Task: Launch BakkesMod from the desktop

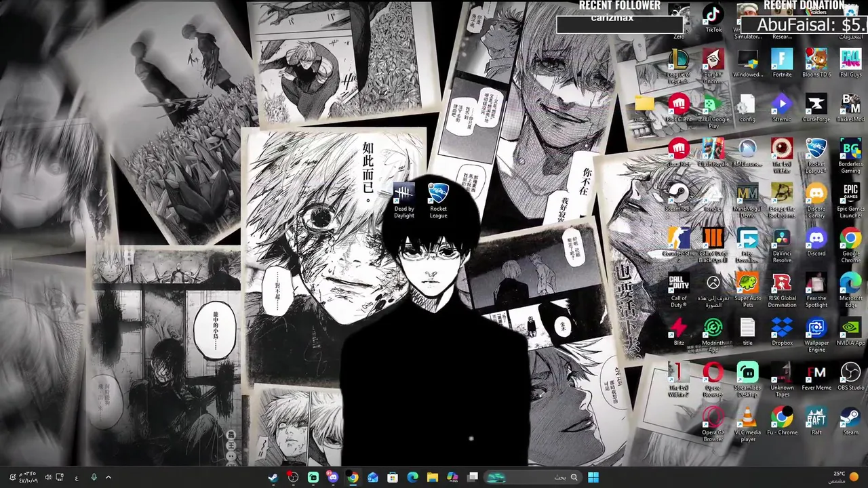Action: 850,108
